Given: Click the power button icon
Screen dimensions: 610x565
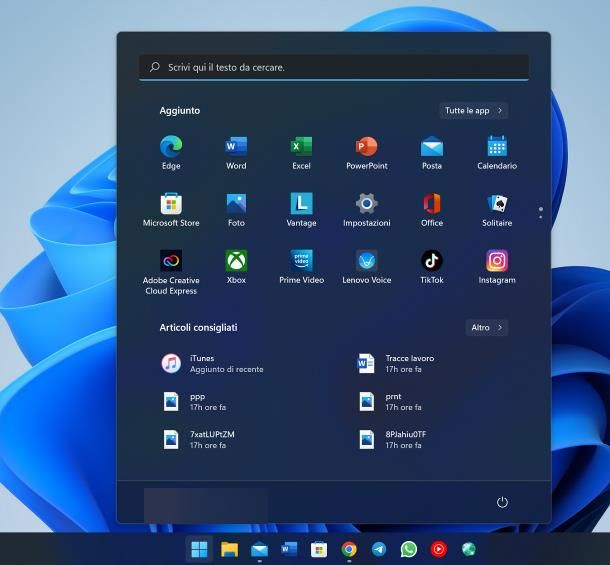Looking at the screenshot, I should tap(502, 502).
